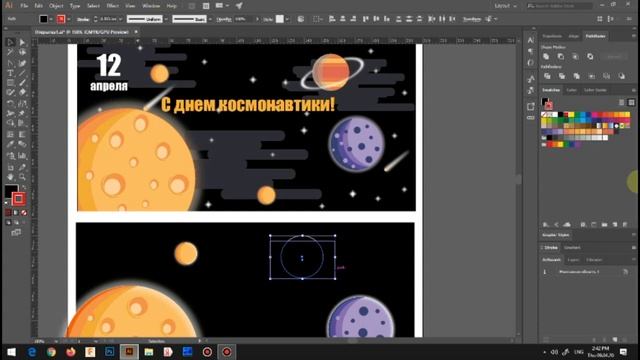
Task: Switch to the Align tab
Action: coord(573,36)
